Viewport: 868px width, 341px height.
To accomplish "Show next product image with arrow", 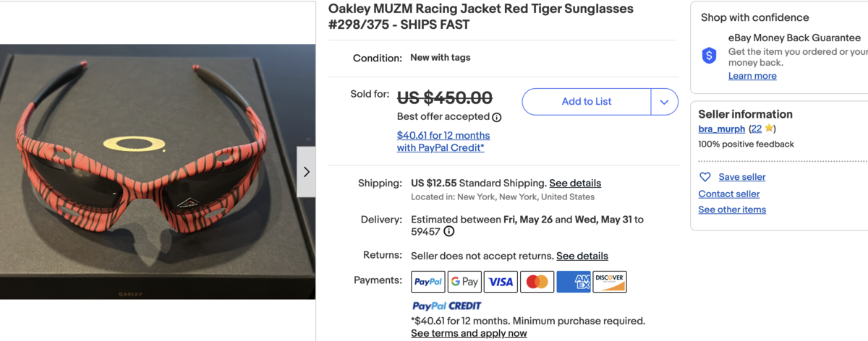I will point(306,172).
